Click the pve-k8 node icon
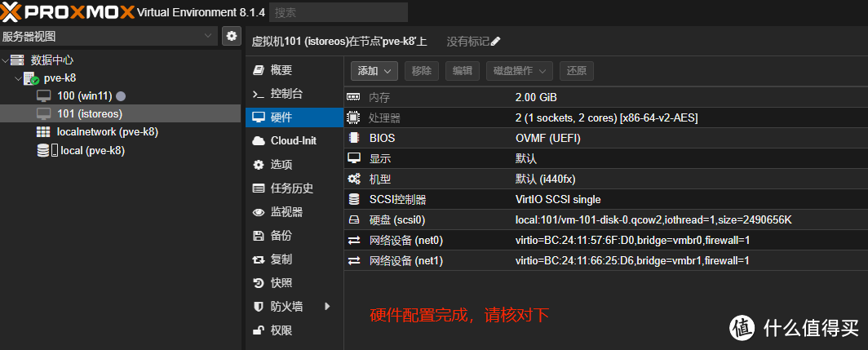 pos(31,78)
